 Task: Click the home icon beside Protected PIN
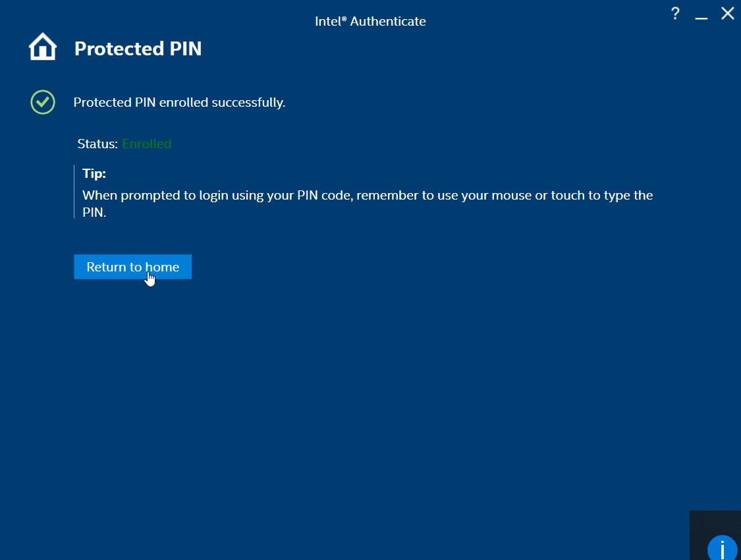click(43, 46)
